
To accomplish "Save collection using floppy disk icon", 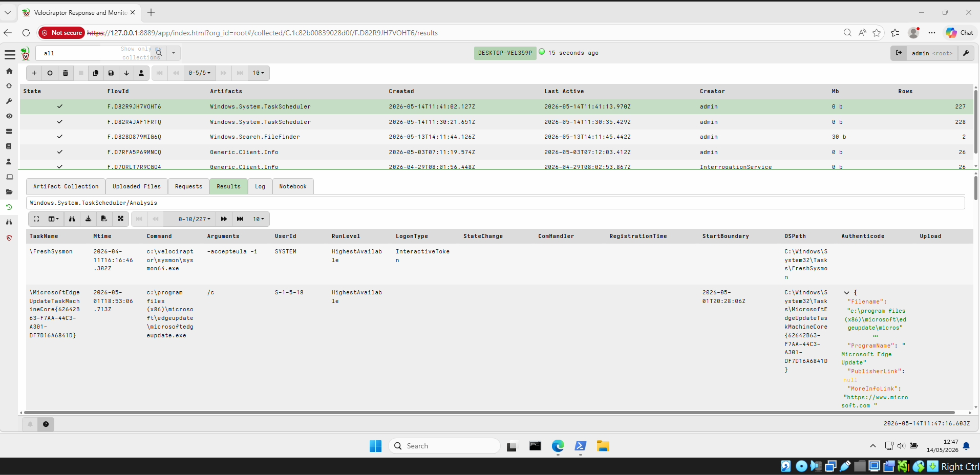I will tap(111, 73).
